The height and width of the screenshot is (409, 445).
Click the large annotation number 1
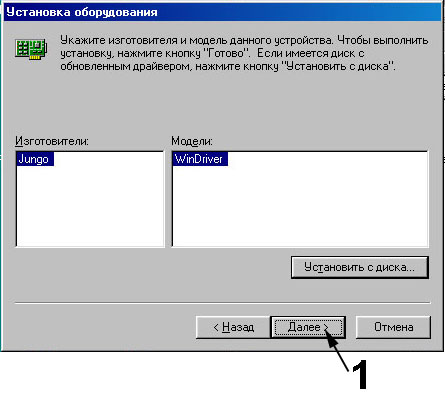pyautogui.click(x=360, y=374)
